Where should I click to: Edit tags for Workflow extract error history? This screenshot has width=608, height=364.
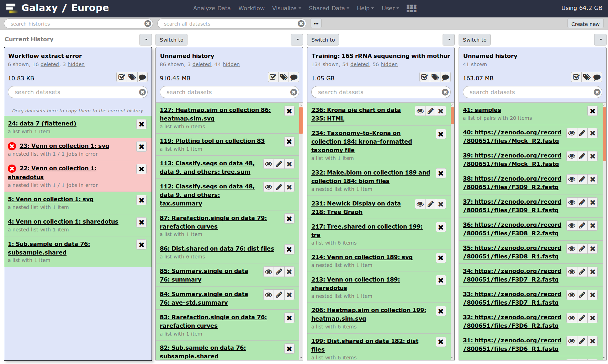tap(132, 77)
